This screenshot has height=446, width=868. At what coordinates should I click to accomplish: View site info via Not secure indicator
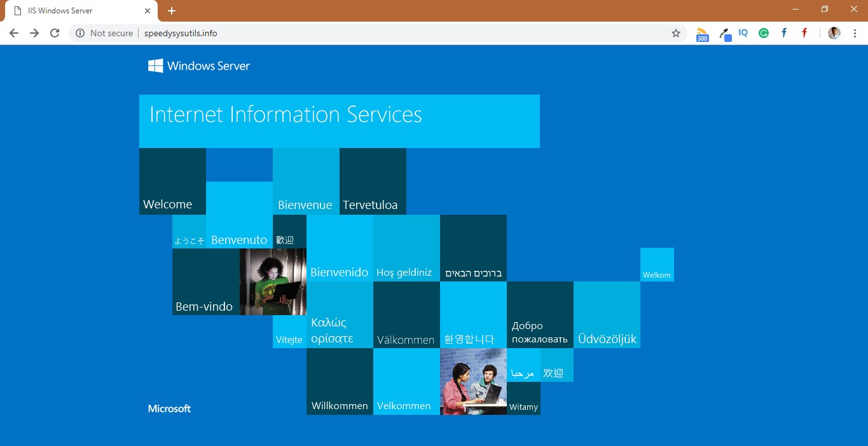click(104, 33)
